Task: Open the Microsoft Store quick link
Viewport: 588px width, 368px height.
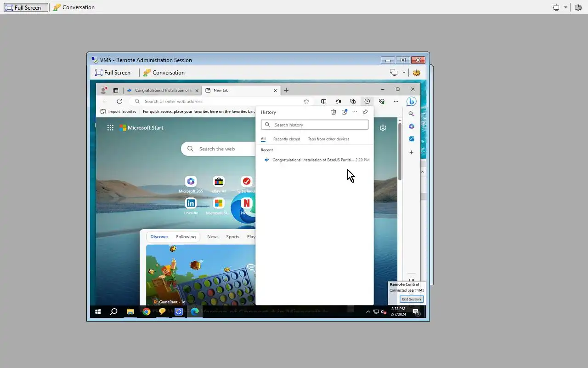Action: 218,206
